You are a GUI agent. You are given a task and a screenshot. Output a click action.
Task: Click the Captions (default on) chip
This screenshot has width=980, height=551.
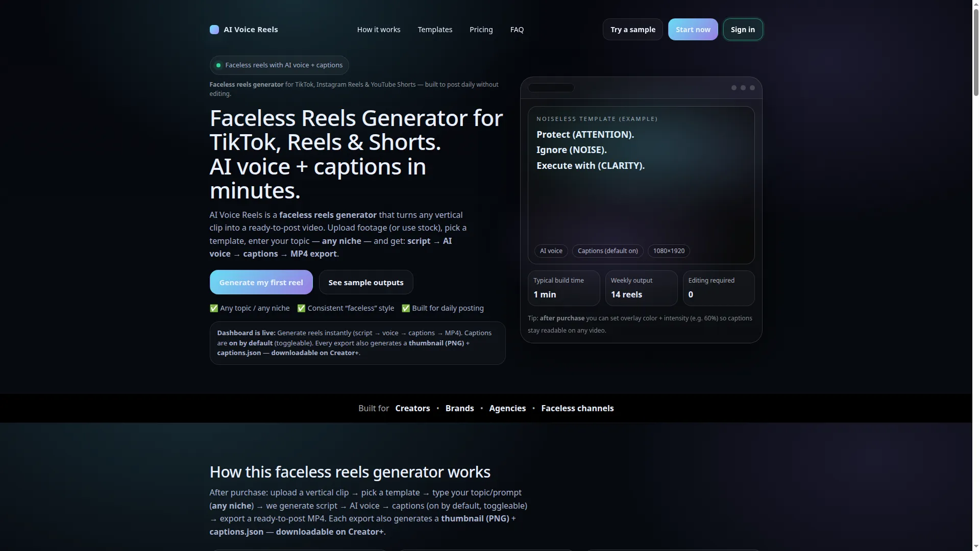(x=608, y=251)
